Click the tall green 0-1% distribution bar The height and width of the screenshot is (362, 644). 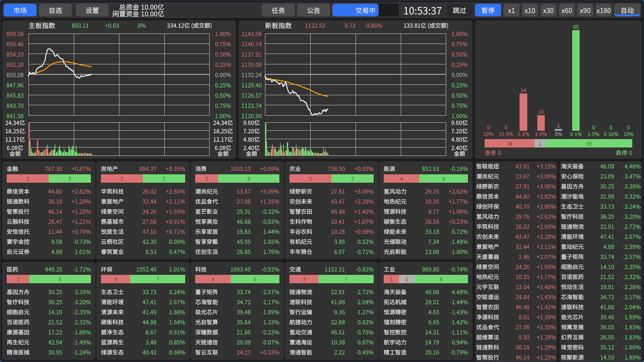(x=576, y=80)
